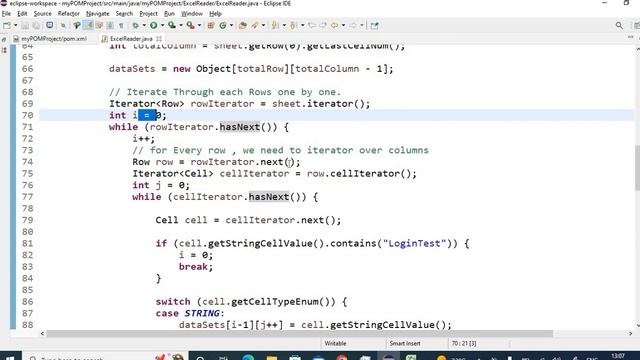Click the Open Type folder icon
The width and height of the screenshot is (640, 360).
242,25
